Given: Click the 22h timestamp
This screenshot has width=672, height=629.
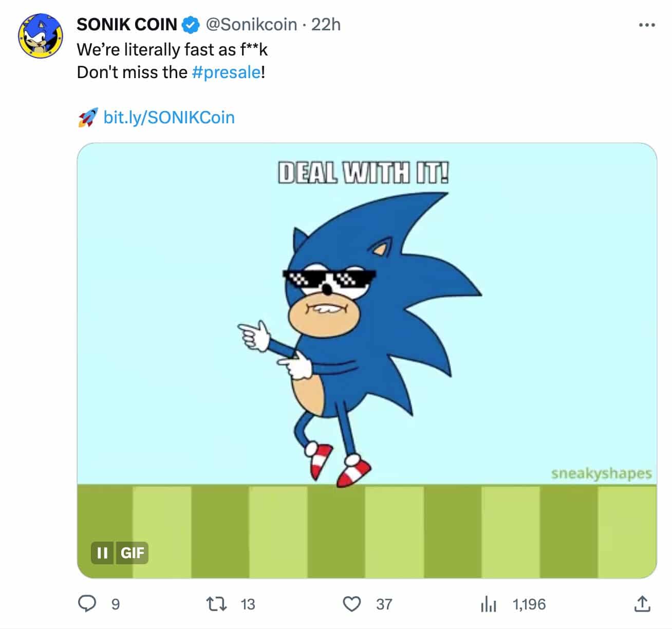Looking at the screenshot, I should click(327, 24).
